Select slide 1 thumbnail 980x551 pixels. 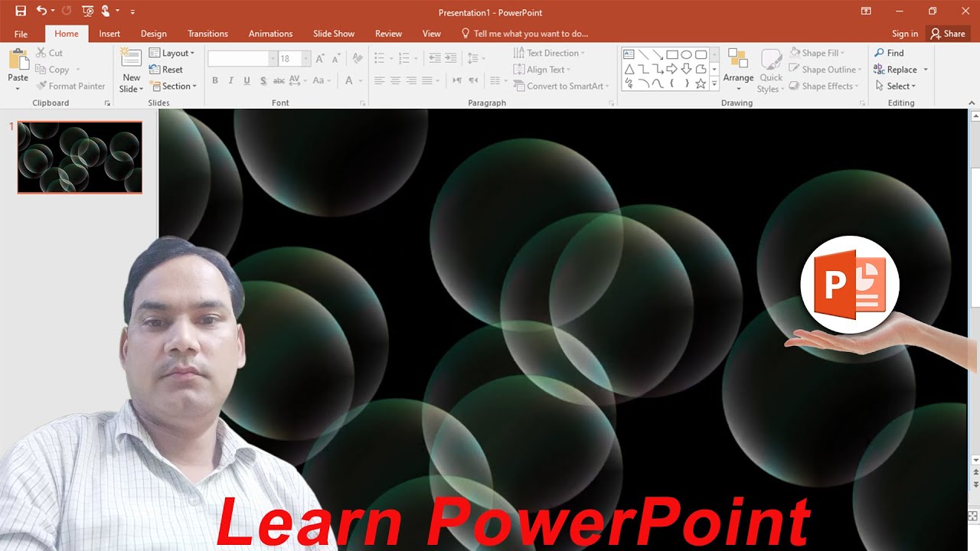click(80, 157)
